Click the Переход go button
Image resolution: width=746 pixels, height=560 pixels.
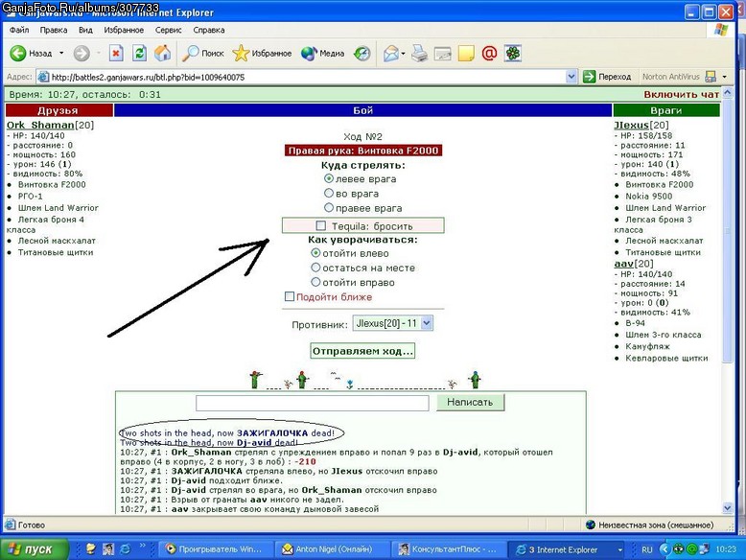point(607,77)
